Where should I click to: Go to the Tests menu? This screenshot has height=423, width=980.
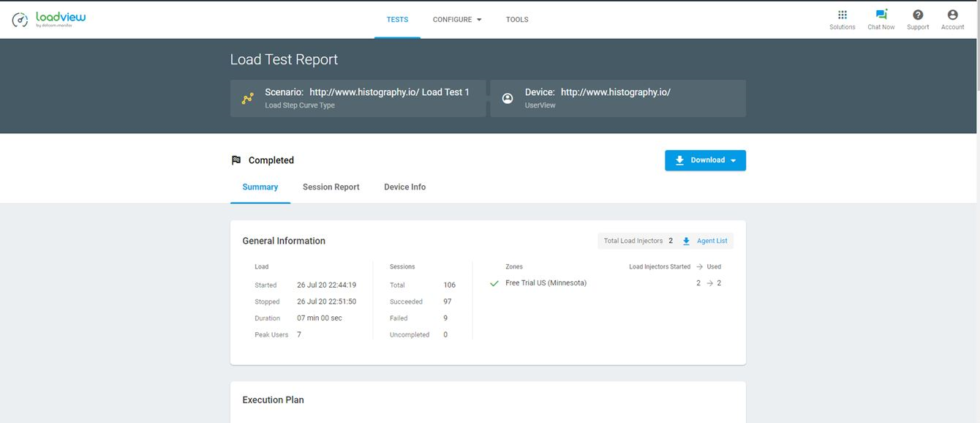[397, 19]
